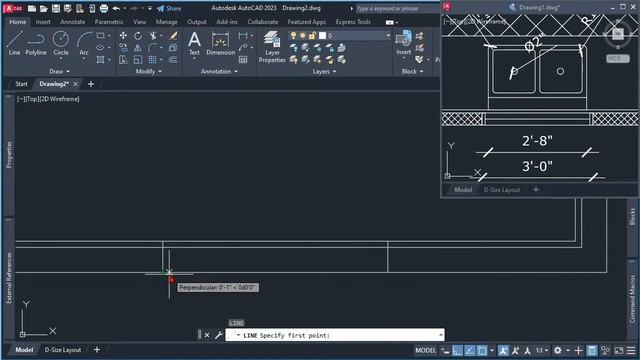Click the Rotate tool in Modify panel
The width and height of the screenshot is (640, 360).
point(138,36)
